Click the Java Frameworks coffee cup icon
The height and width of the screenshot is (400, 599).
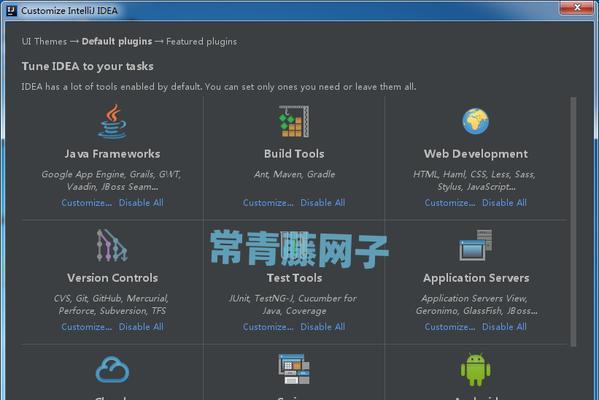[112, 121]
